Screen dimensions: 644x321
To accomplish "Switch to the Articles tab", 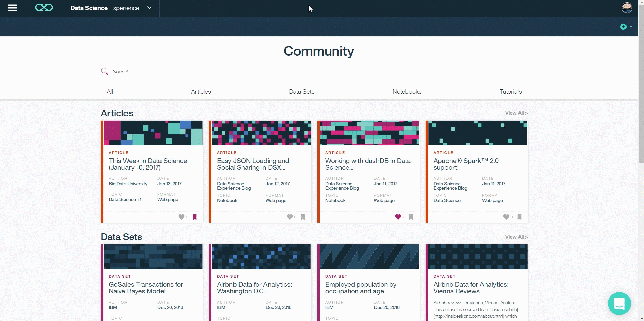I will (x=201, y=92).
